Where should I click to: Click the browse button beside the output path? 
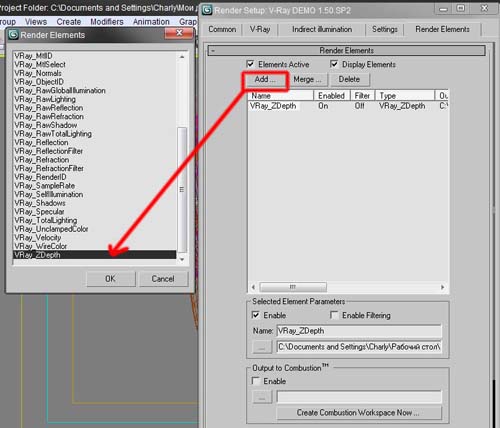pos(262,347)
